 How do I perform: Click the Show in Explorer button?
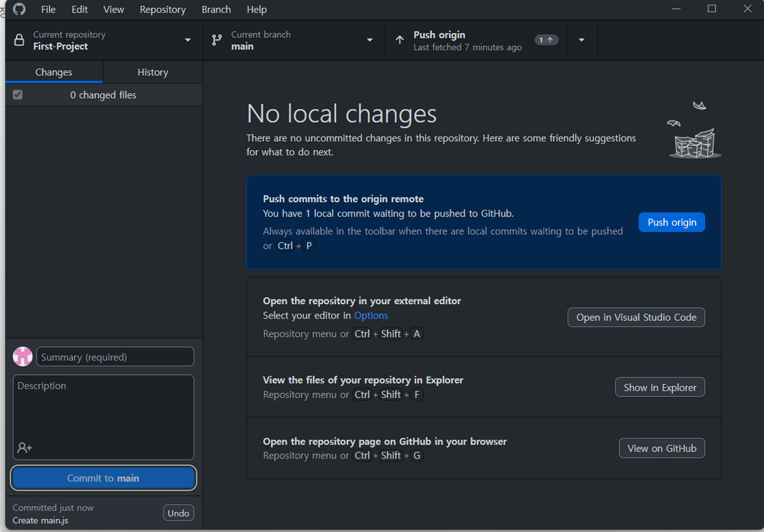[660, 388]
